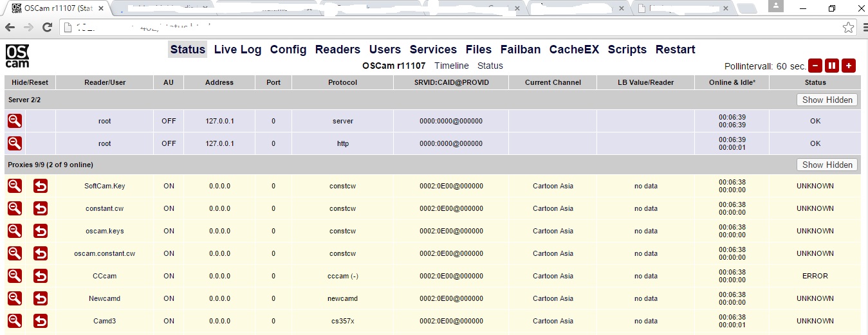Reset the oscam.constant.cw reader with arrow icon
The height and width of the screenshot is (335, 868).
click(41, 253)
